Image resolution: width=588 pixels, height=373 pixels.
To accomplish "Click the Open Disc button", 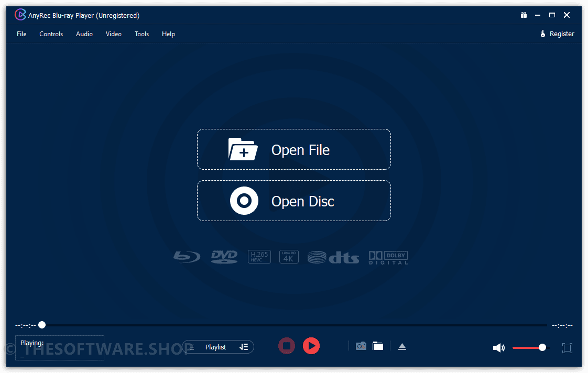I will point(294,201).
